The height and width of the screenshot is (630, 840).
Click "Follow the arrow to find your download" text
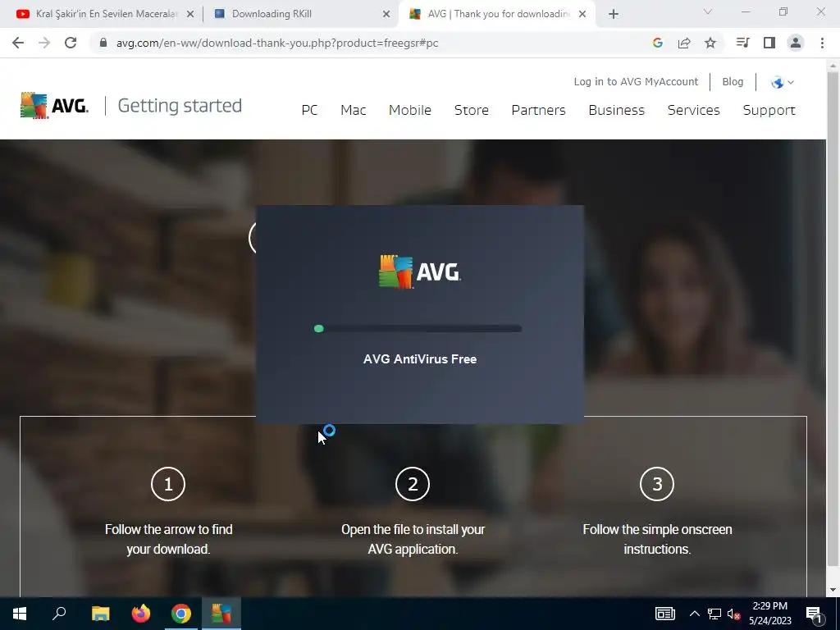(x=168, y=539)
